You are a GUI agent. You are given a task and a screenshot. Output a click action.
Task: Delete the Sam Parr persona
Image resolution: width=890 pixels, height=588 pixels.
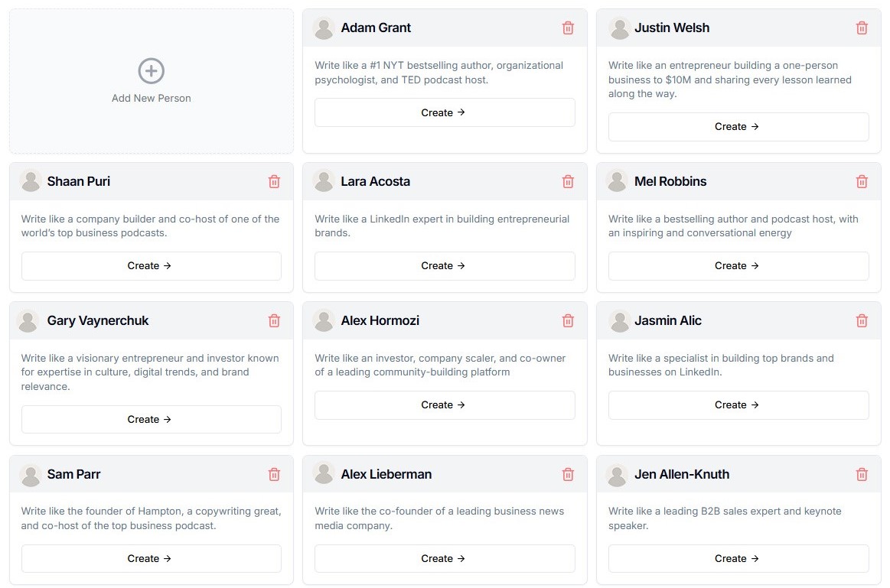(274, 475)
